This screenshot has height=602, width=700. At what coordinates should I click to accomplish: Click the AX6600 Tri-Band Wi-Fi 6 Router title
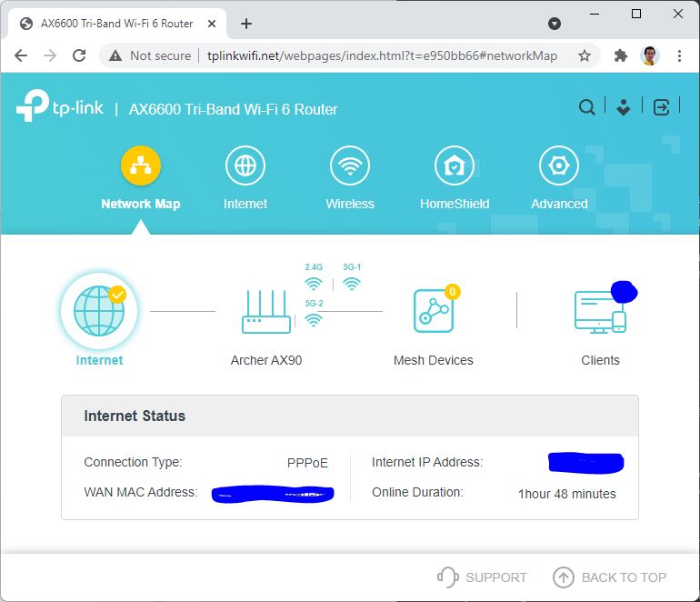233,109
